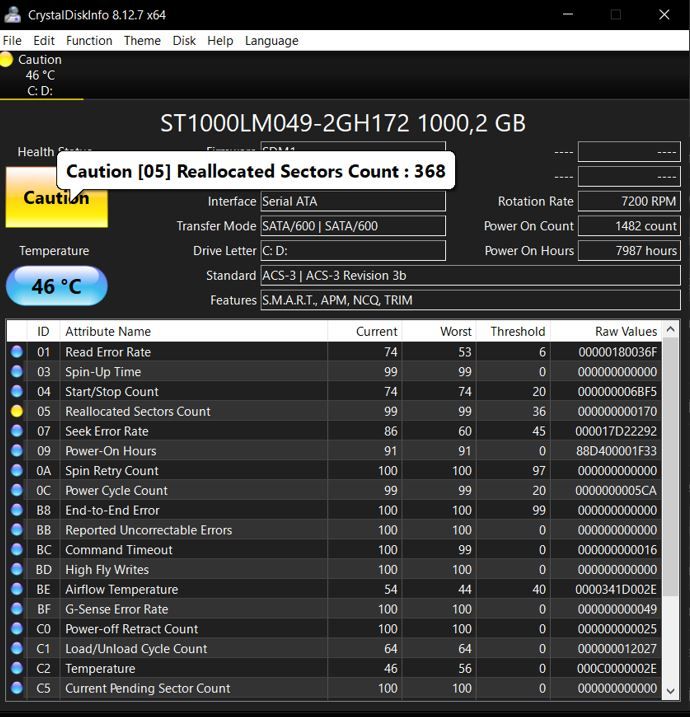Open the Disk menu
The height and width of the screenshot is (717, 690).
tap(184, 41)
